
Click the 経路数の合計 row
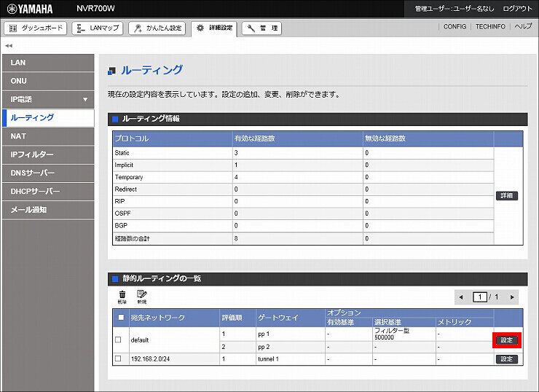[x=303, y=238]
